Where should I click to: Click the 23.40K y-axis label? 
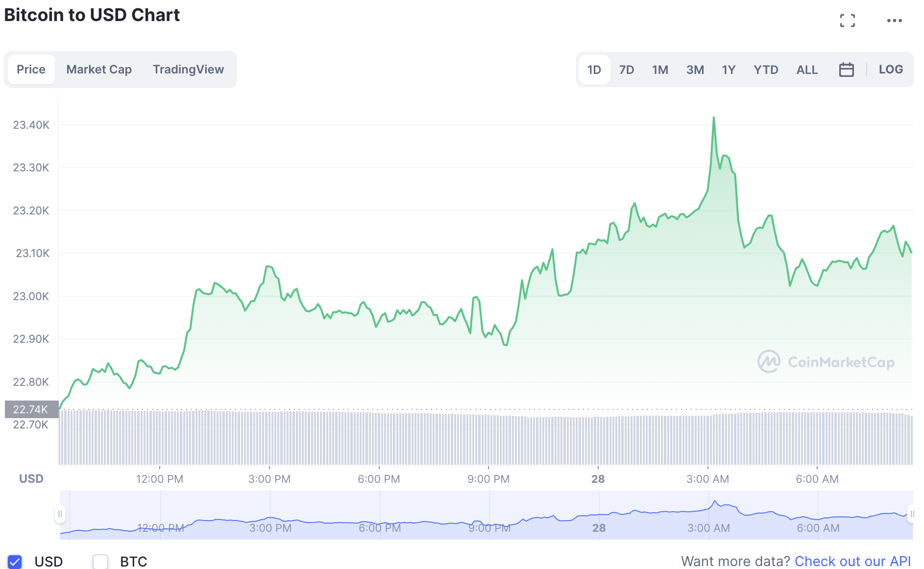31,125
